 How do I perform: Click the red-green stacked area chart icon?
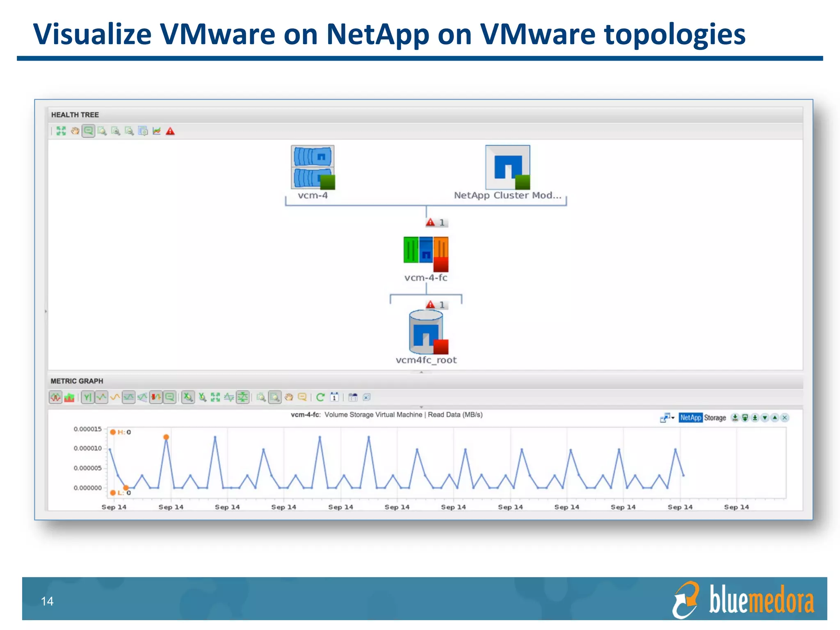[x=69, y=397]
